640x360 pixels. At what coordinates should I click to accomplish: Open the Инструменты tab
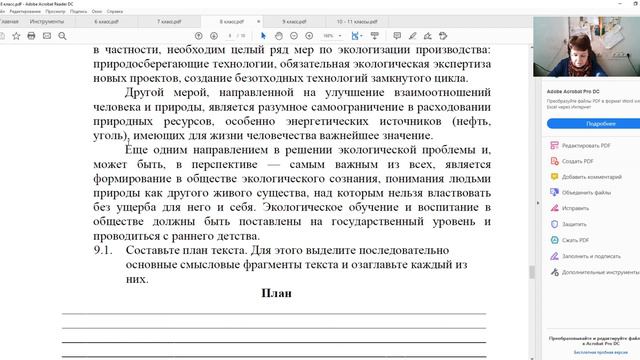click(47, 22)
